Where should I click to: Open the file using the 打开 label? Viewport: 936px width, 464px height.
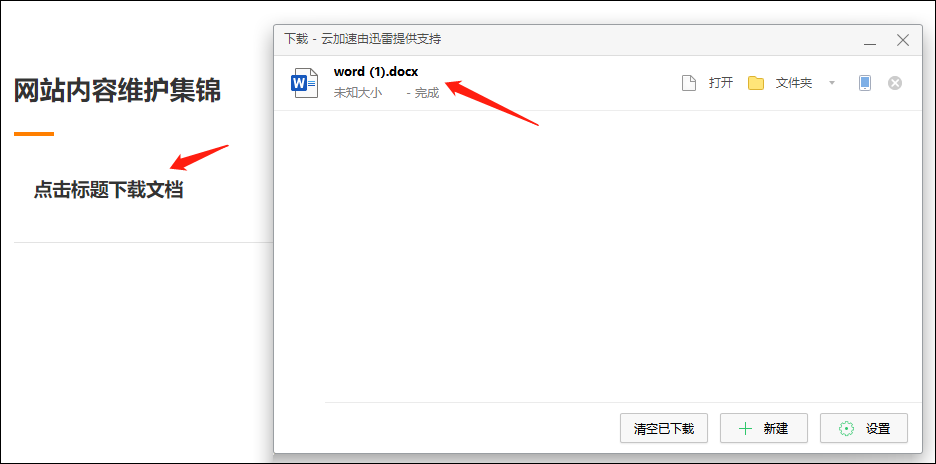(x=721, y=83)
